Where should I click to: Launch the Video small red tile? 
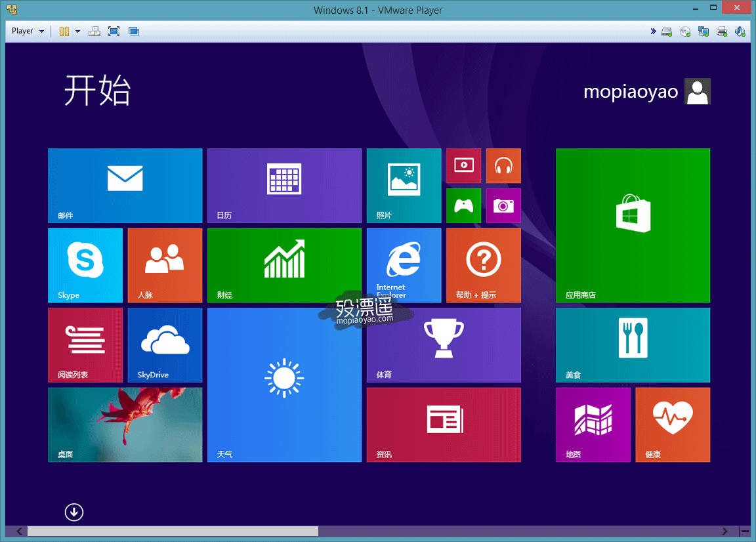(464, 166)
